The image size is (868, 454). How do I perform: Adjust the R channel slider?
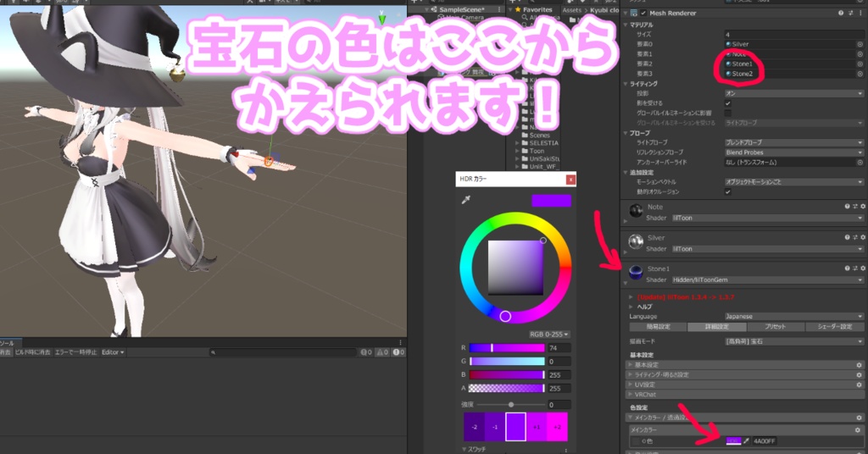tap(507, 348)
